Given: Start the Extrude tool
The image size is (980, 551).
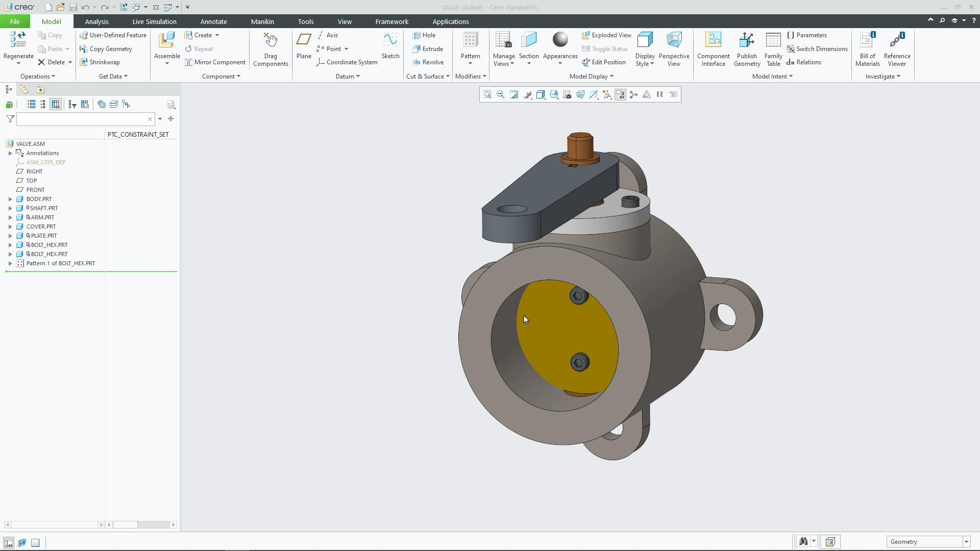Looking at the screenshot, I should coord(429,48).
